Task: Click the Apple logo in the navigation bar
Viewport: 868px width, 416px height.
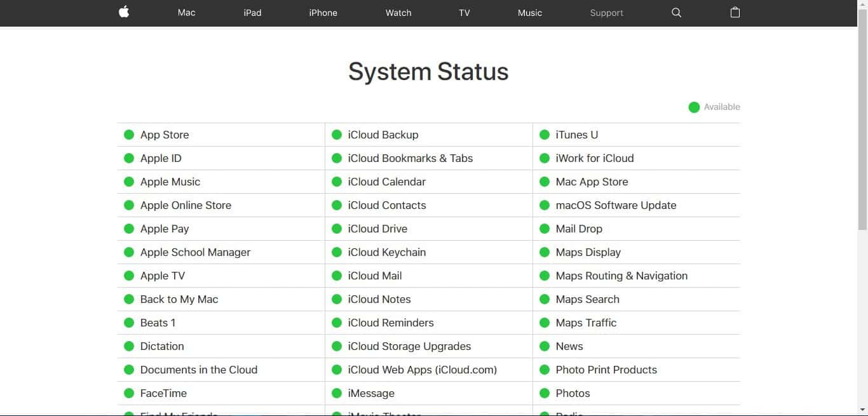Action: pos(124,13)
